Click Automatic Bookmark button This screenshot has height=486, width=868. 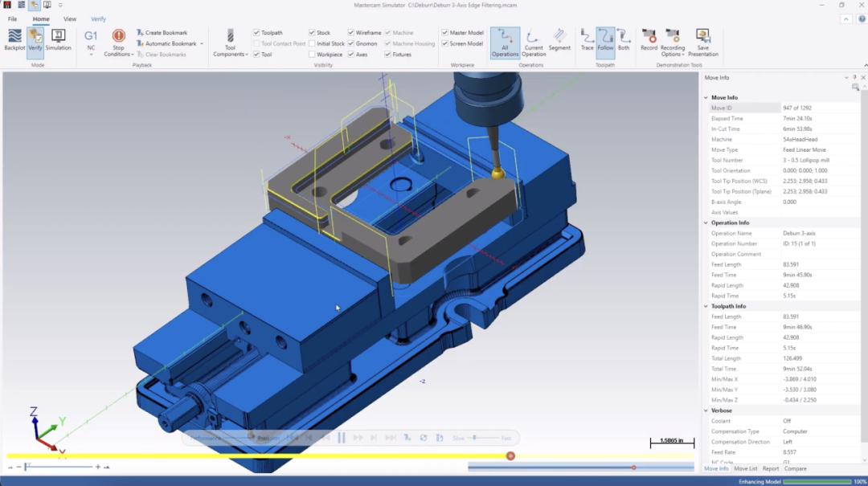(x=166, y=43)
